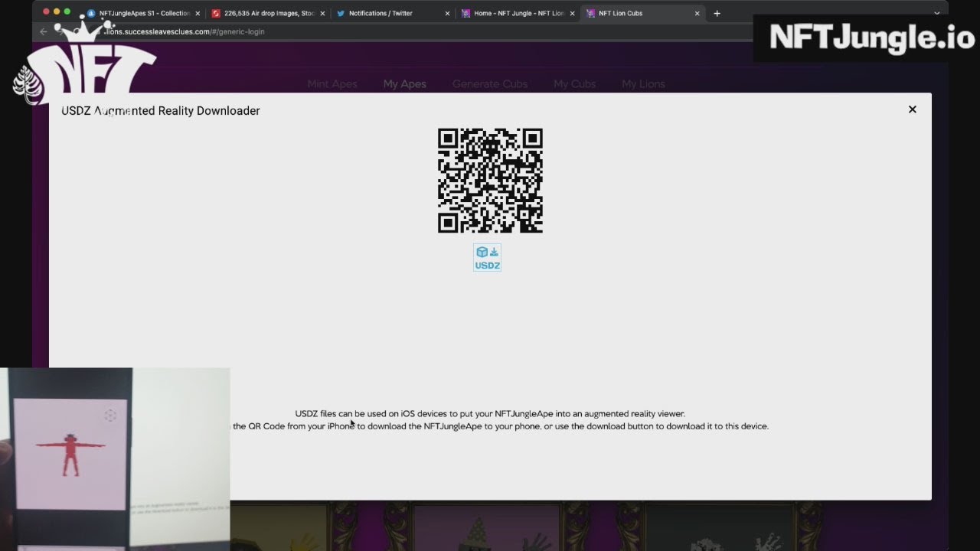
Task: Close the NFT Lion Cubs tab
Action: pyautogui.click(x=697, y=13)
